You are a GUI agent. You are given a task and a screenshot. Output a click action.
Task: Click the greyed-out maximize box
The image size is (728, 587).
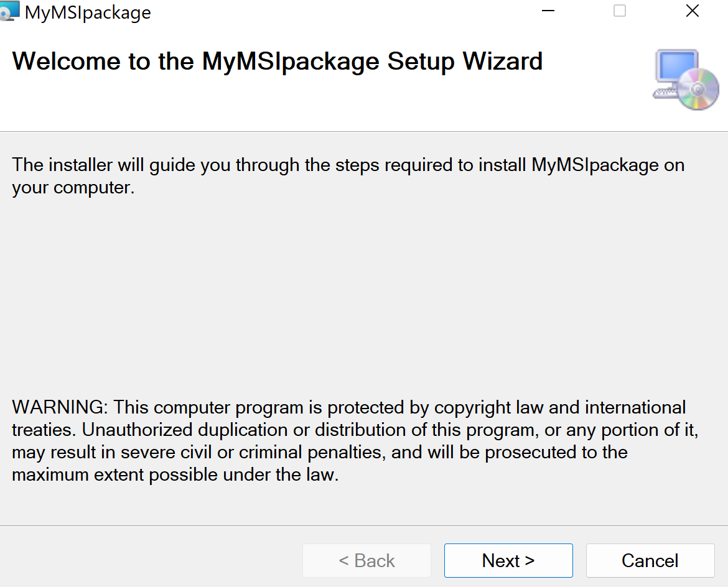[x=620, y=11]
